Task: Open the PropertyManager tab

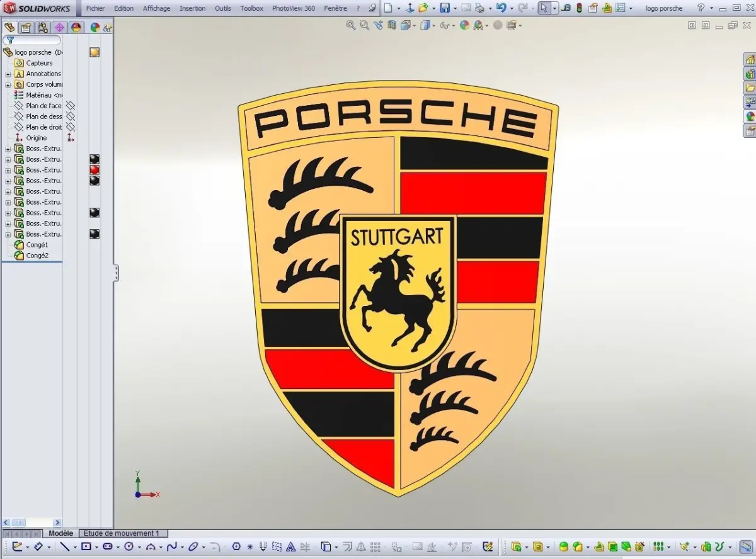Action: (26, 28)
